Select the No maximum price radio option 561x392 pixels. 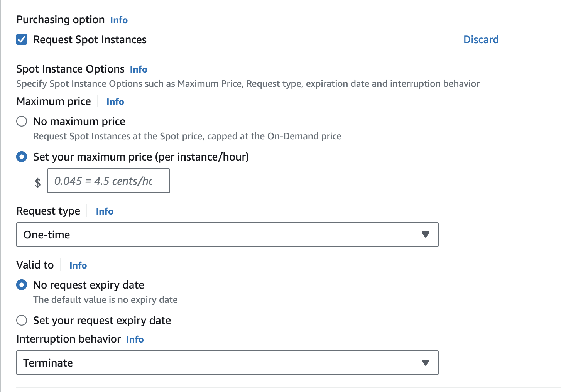(x=22, y=122)
